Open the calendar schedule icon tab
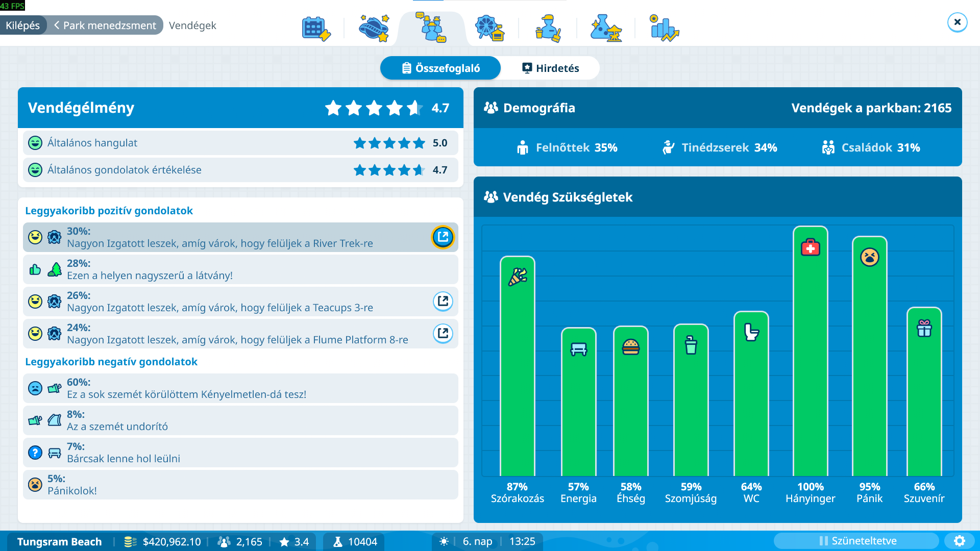This screenshot has height=551, width=980. (316, 29)
